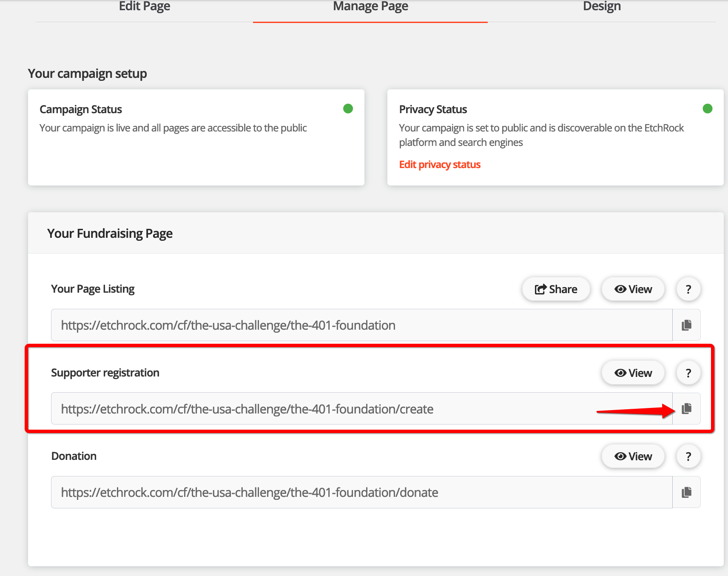The image size is (728, 576).
Task: View the Supporter registration page
Action: [633, 373]
